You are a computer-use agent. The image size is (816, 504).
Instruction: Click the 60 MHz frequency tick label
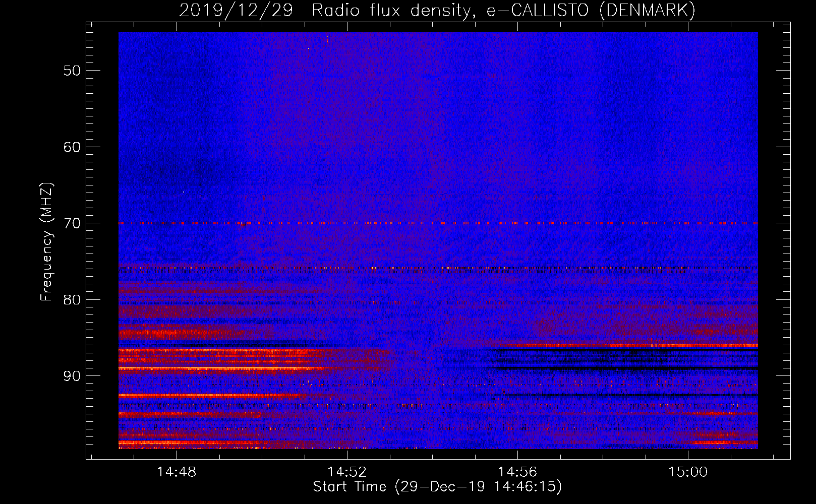coord(72,147)
